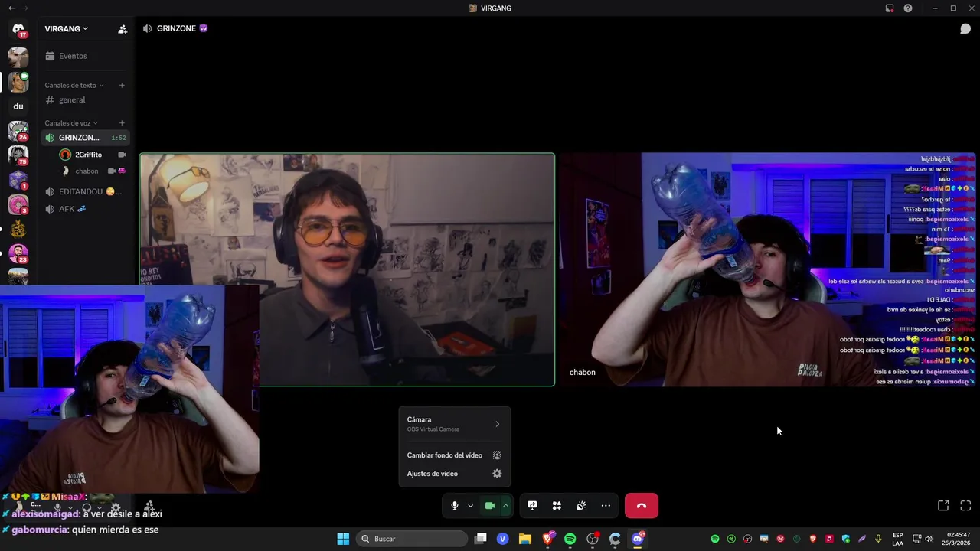980x551 pixels.
Task: Open the soundboard icon
Action: (581, 505)
